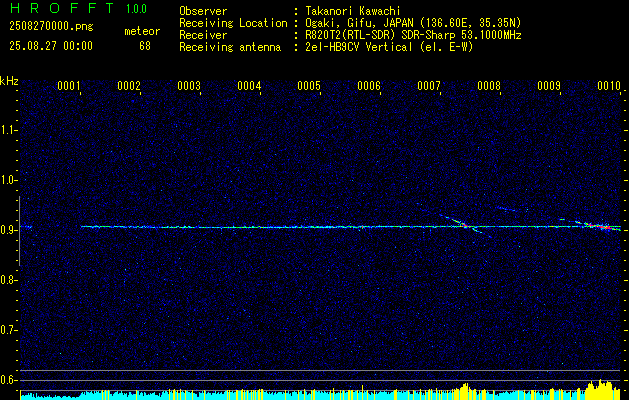The image size is (629, 400).
Task: Click the meteor count 68
Action: point(145,46)
